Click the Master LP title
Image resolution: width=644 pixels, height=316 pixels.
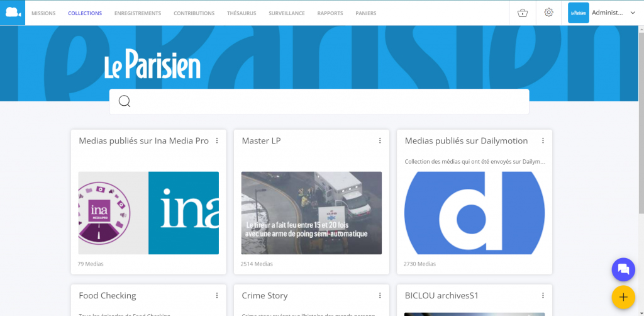261,141
